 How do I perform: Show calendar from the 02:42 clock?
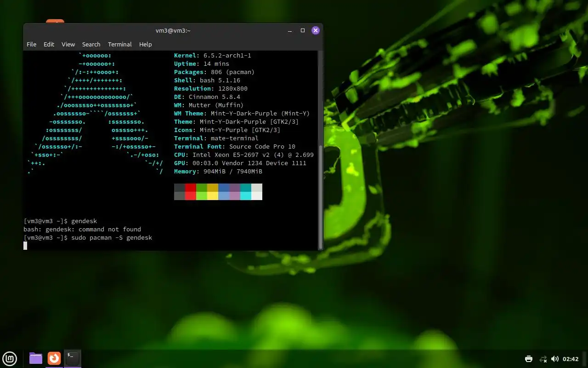point(571,359)
